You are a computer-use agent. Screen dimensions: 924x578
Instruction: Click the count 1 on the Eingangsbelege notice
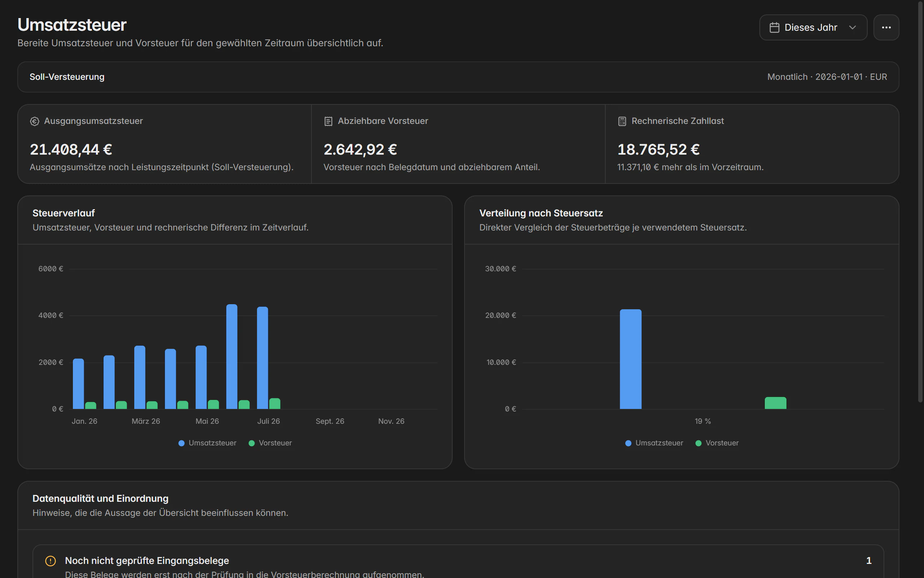point(869,561)
